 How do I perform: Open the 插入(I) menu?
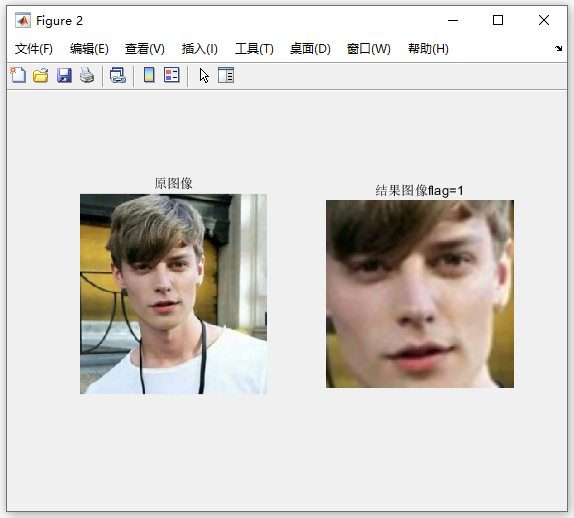[200, 49]
